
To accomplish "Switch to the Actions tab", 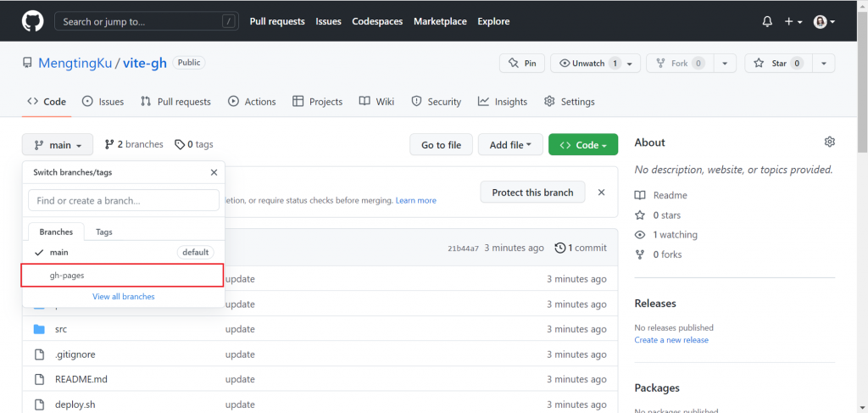I will click(252, 102).
